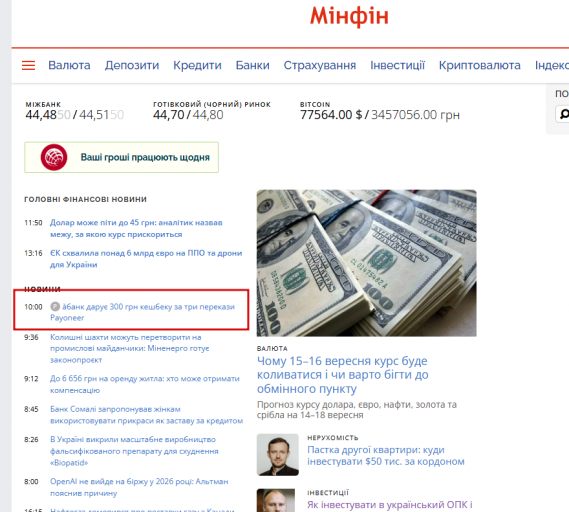Open the news Долар може піти до 45 грн
The width and height of the screenshot is (569, 512).
tap(136, 228)
